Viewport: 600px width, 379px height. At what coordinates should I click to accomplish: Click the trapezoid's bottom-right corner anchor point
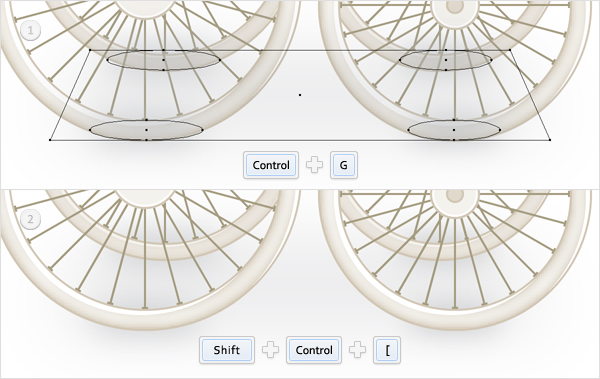pyautogui.click(x=550, y=140)
